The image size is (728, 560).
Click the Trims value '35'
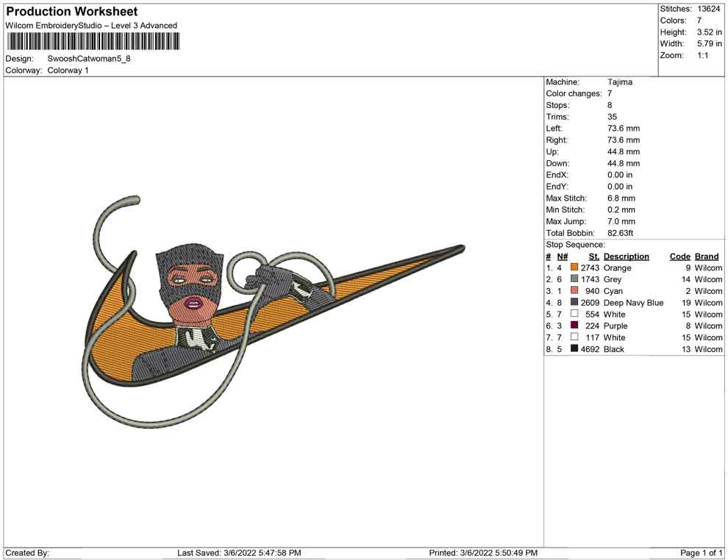click(612, 117)
